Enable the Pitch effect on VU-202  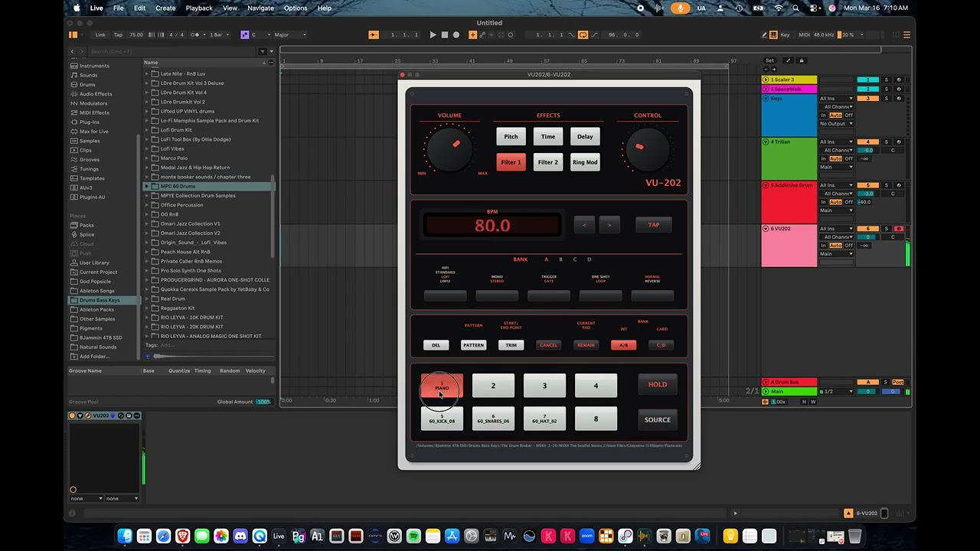[511, 137]
